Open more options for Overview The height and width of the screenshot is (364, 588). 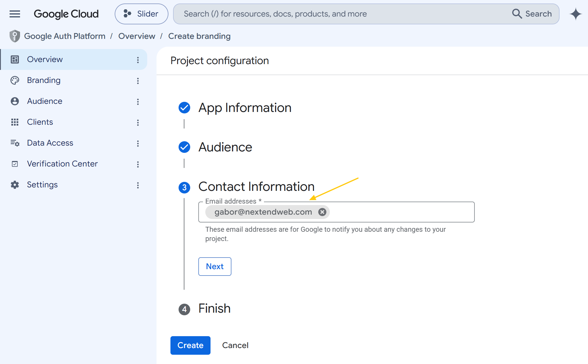(138, 60)
